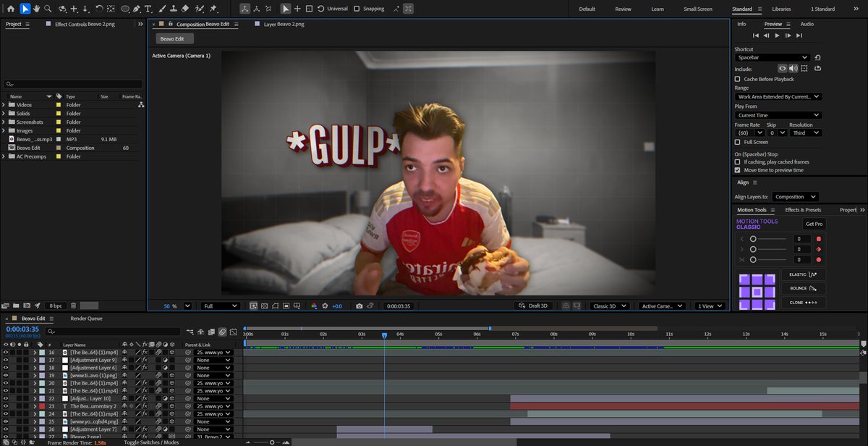The height and width of the screenshot is (446, 868).
Task: Select the Ellipse shape tool
Action: (x=125, y=9)
